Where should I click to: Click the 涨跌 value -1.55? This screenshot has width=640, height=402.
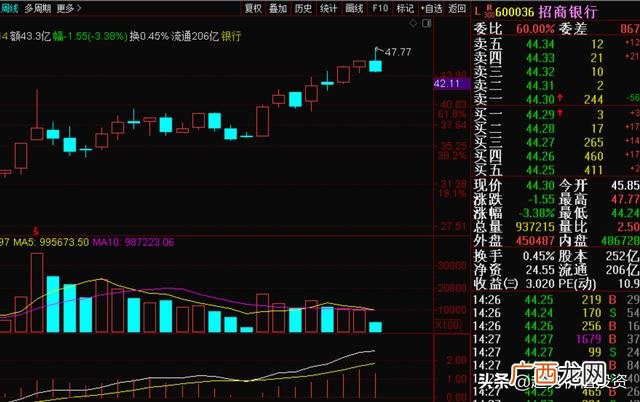point(541,200)
